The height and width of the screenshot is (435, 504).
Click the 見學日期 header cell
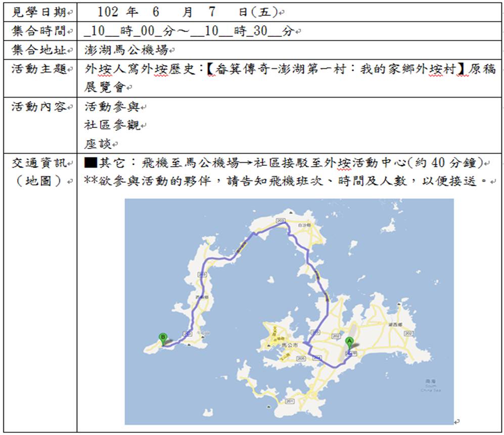[39, 11]
